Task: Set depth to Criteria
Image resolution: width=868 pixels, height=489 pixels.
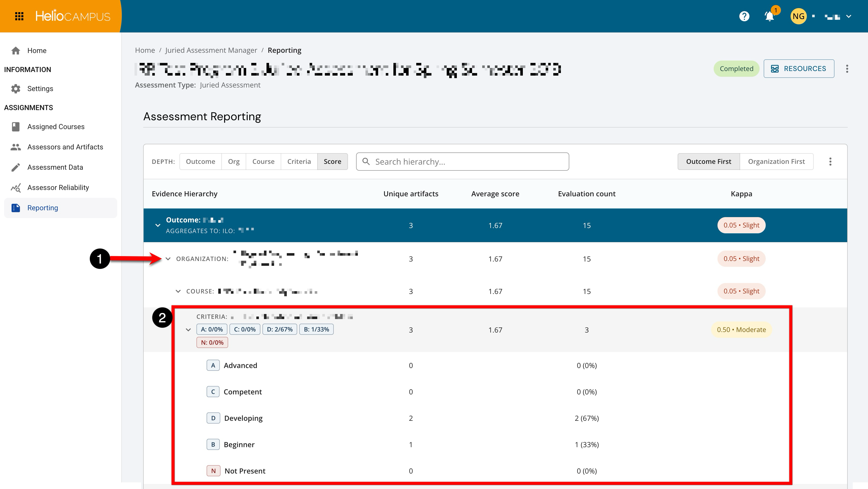Action: (x=299, y=162)
